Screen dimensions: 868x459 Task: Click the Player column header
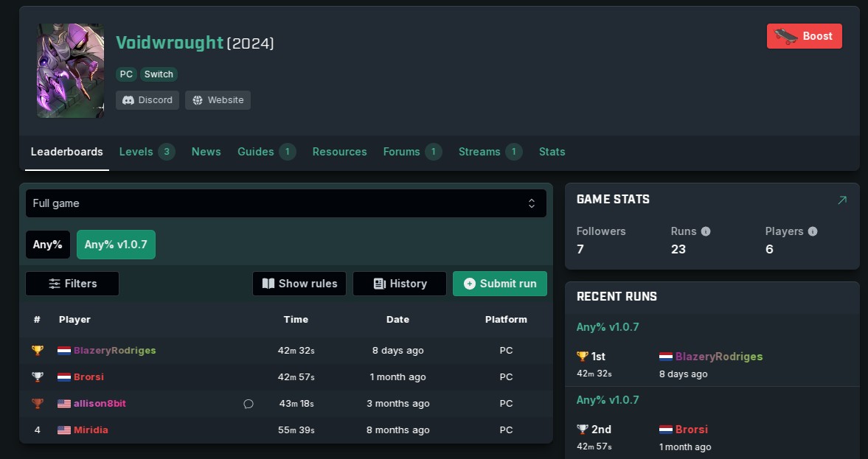[x=74, y=320]
